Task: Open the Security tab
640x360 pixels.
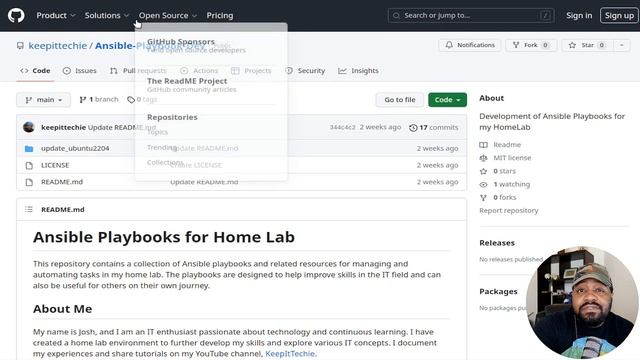Action: (305, 71)
